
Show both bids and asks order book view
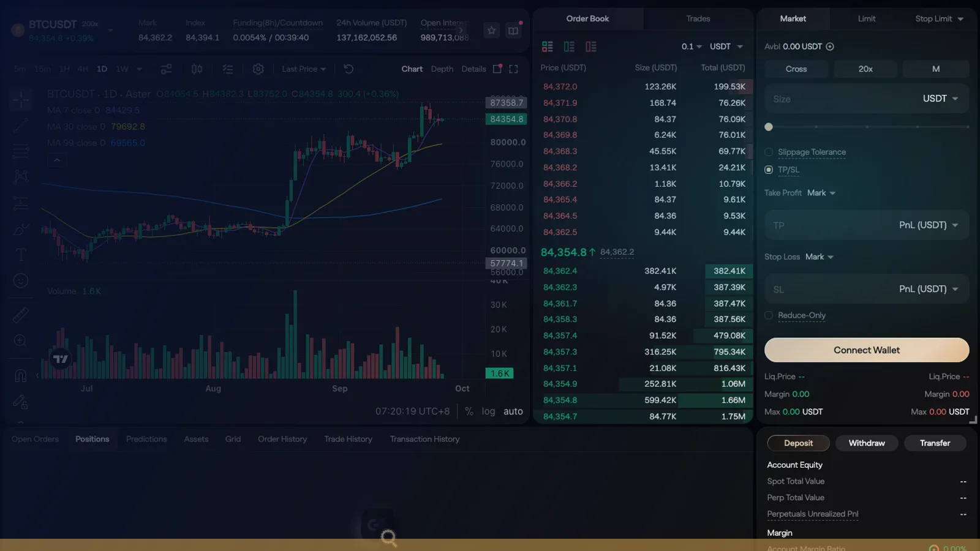click(x=548, y=47)
